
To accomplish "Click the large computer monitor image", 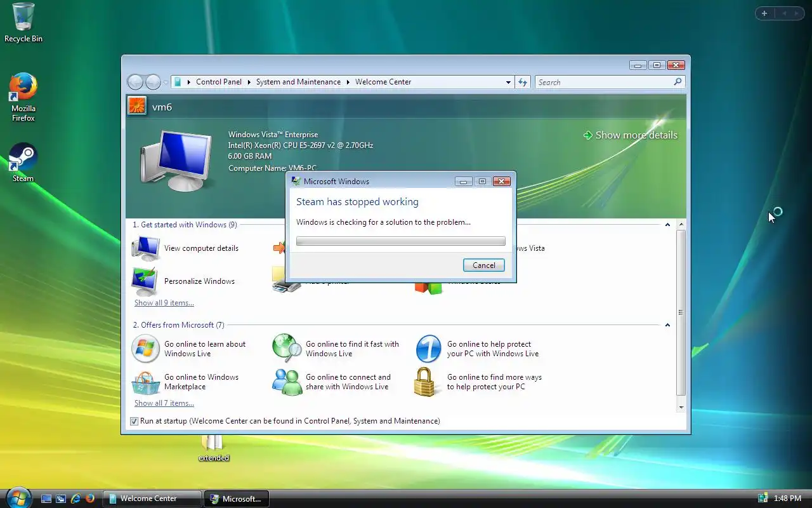I will [x=177, y=161].
